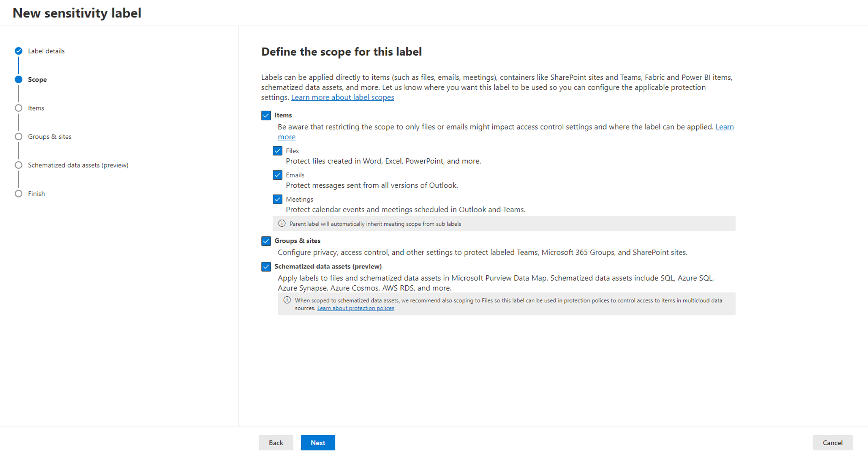Click the Next button

click(x=317, y=443)
